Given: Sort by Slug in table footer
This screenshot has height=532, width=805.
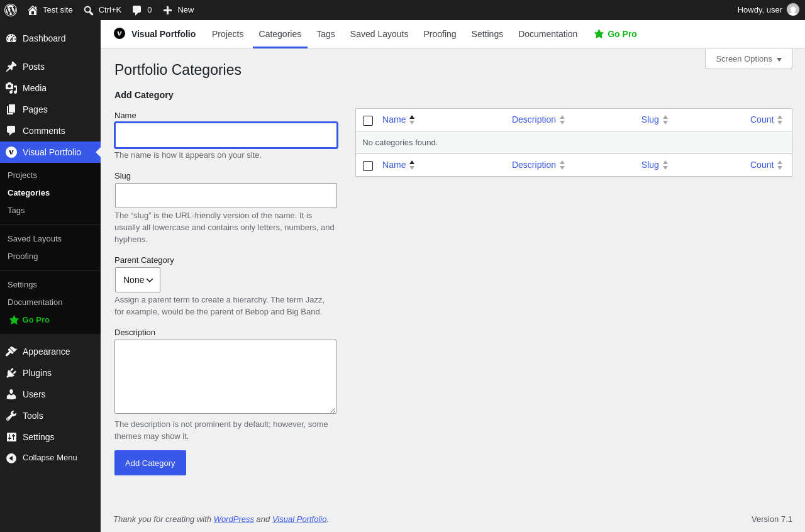Looking at the screenshot, I should tap(655, 165).
